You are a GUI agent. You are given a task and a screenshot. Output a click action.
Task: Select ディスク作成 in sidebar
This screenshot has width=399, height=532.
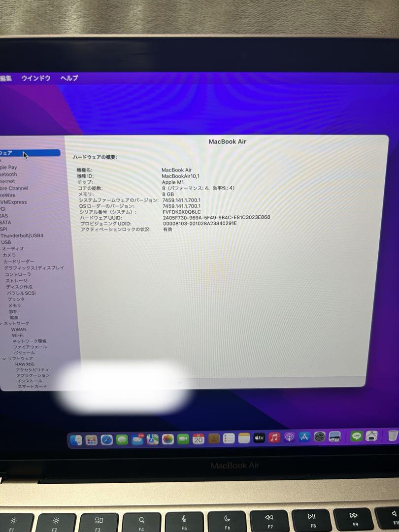pyautogui.click(x=19, y=287)
